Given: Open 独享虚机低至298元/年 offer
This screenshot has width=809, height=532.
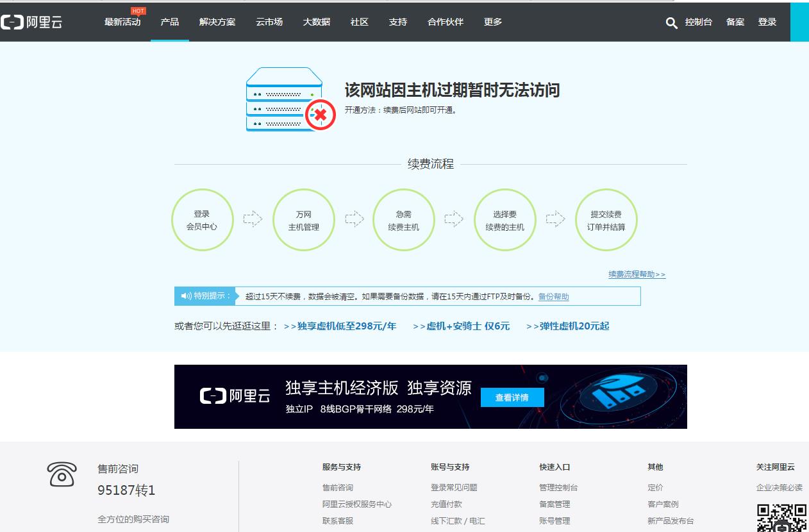Looking at the screenshot, I should click(340, 326).
